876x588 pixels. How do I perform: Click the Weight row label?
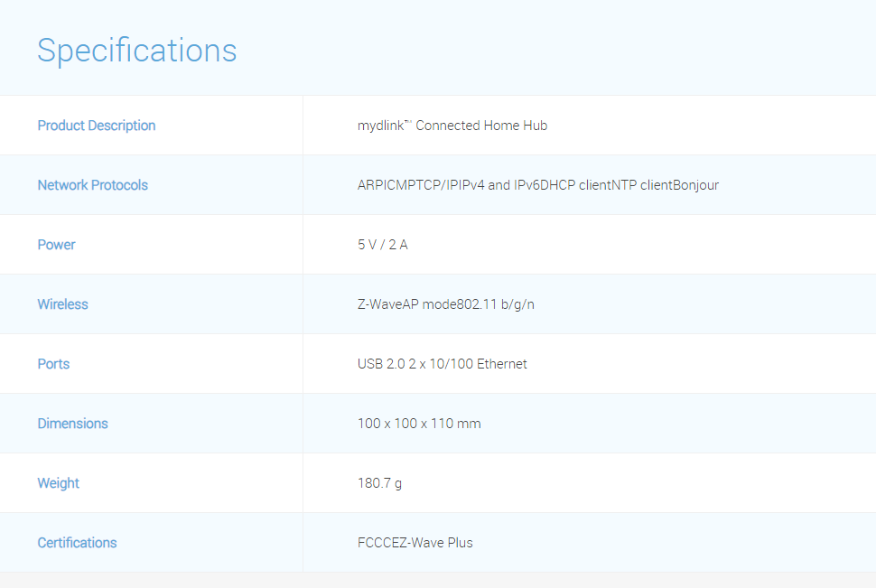coord(58,483)
